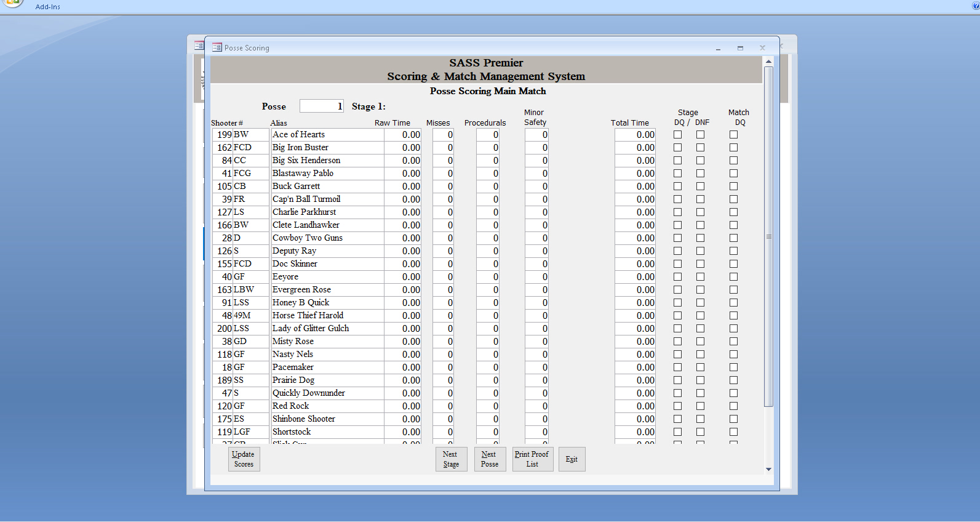Screen dimensions: 980x522
Task: Click the Posse number input field
Action: click(x=321, y=106)
